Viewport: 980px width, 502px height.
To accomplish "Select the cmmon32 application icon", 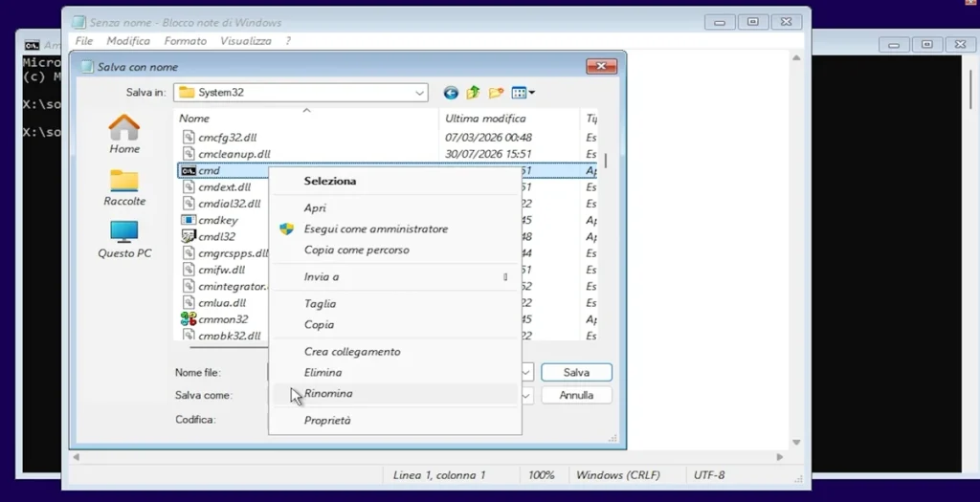I will (189, 319).
